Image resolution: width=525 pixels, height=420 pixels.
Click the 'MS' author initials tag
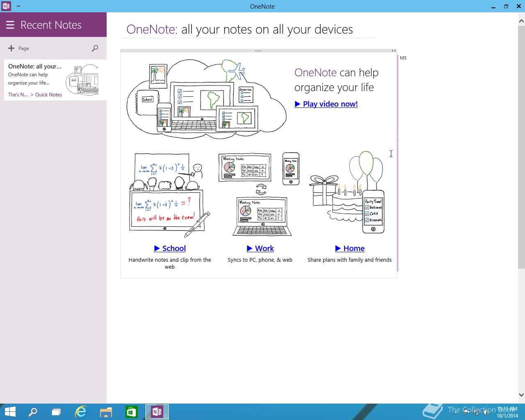(x=403, y=58)
